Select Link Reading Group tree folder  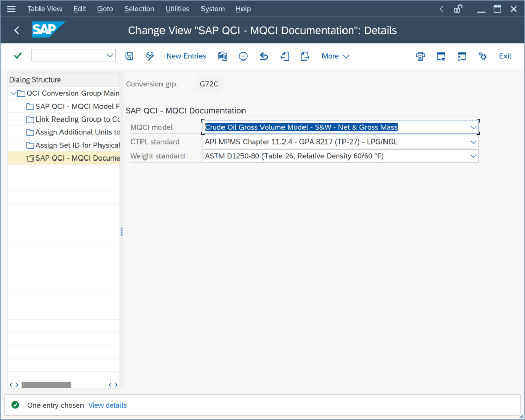pos(73,119)
